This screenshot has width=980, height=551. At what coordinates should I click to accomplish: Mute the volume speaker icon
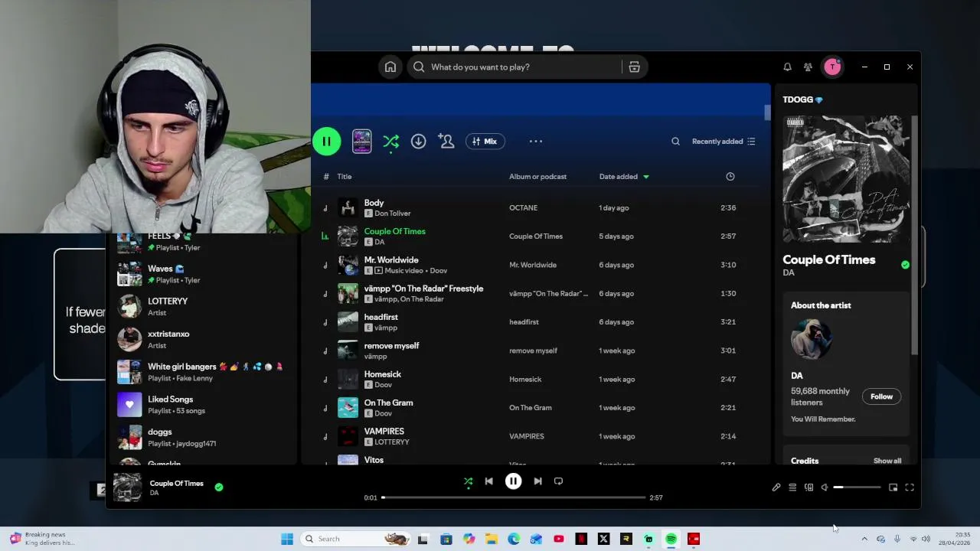tap(825, 487)
